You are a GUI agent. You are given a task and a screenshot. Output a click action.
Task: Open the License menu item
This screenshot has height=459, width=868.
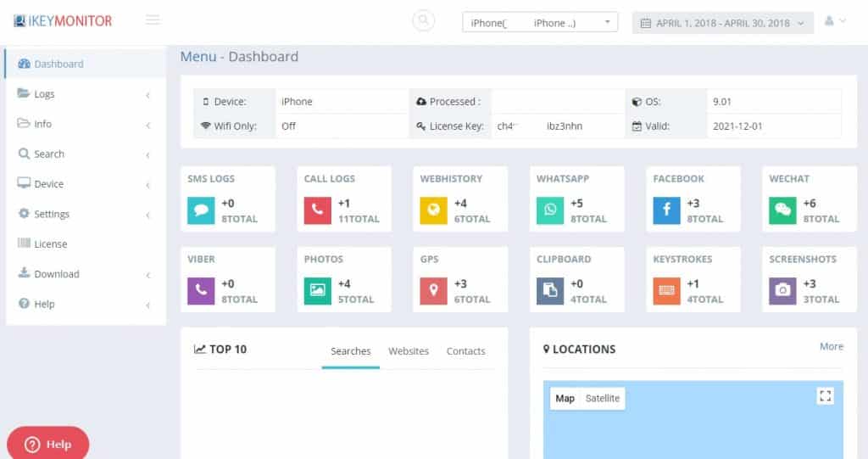[86, 243]
